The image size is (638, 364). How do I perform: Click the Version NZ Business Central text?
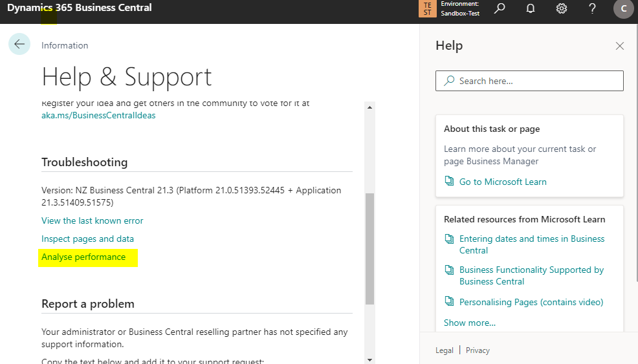click(x=192, y=197)
